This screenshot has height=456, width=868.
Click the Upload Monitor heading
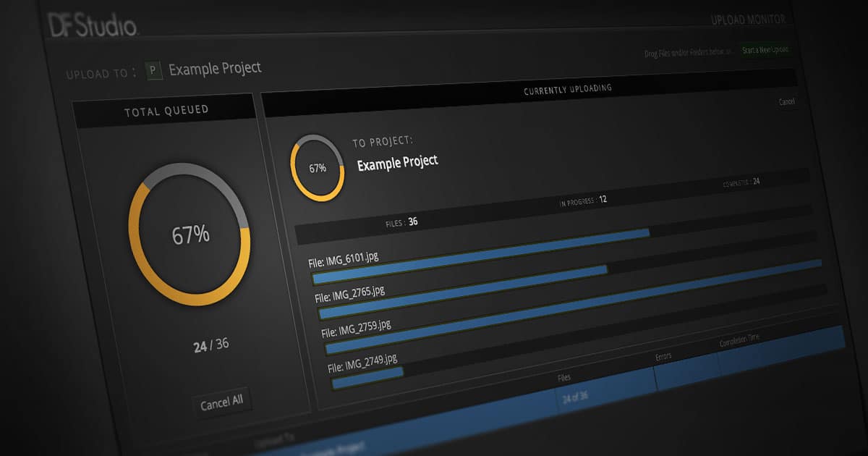[x=748, y=20]
